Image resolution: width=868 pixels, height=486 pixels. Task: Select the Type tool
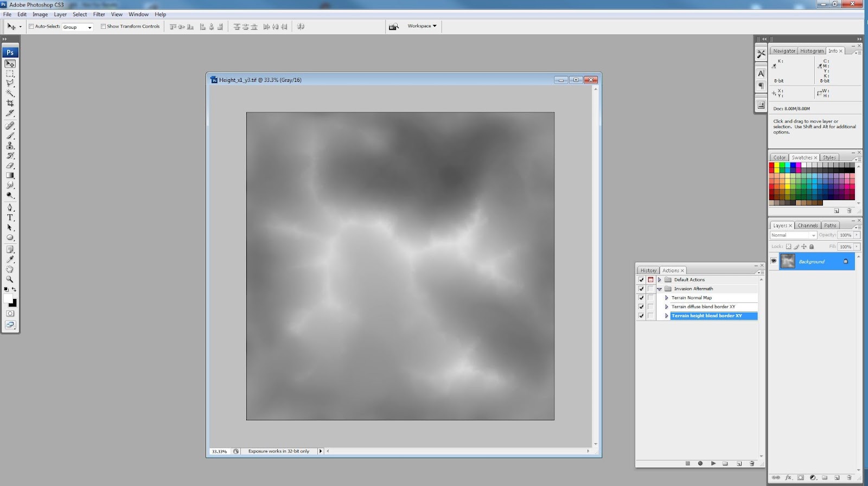(x=10, y=218)
